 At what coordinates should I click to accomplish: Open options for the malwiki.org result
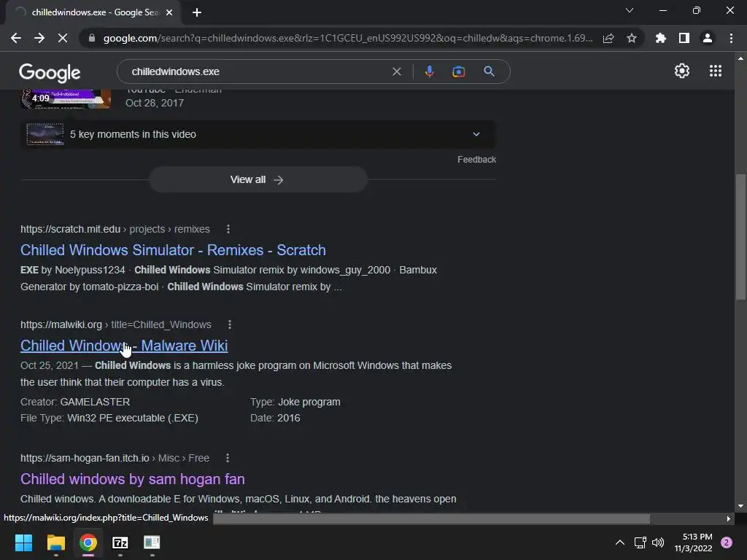[x=230, y=324]
